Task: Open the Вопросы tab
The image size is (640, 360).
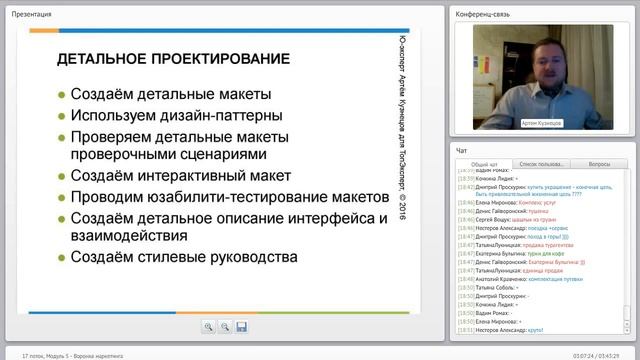Action: 599,164
